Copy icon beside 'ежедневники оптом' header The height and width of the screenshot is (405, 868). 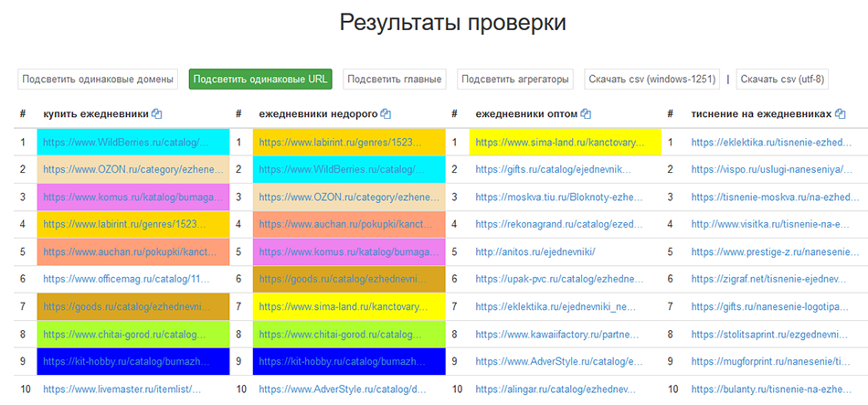[587, 114]
